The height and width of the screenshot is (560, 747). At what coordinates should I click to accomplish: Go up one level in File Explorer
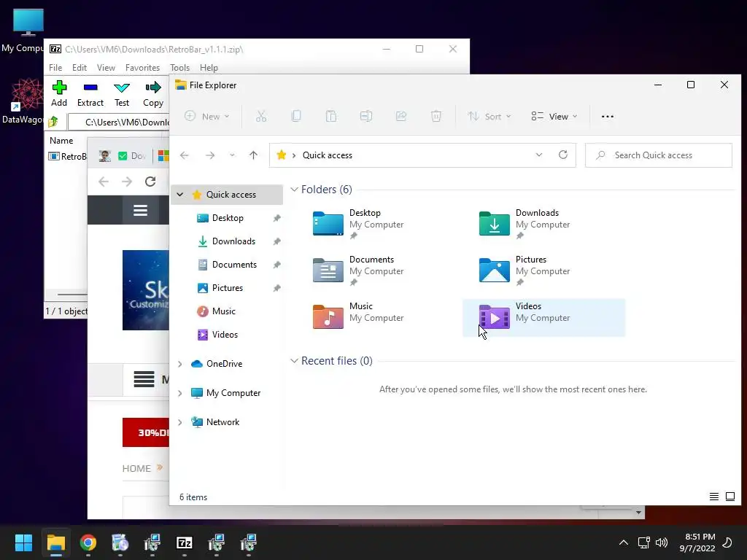click(253, 155)
